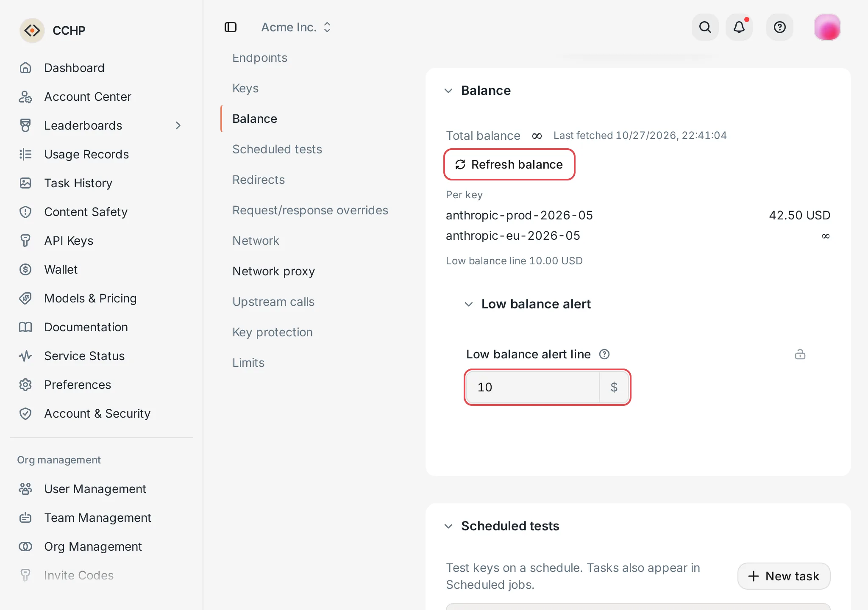Collapse the Low balance alert section

coord(469,304)
